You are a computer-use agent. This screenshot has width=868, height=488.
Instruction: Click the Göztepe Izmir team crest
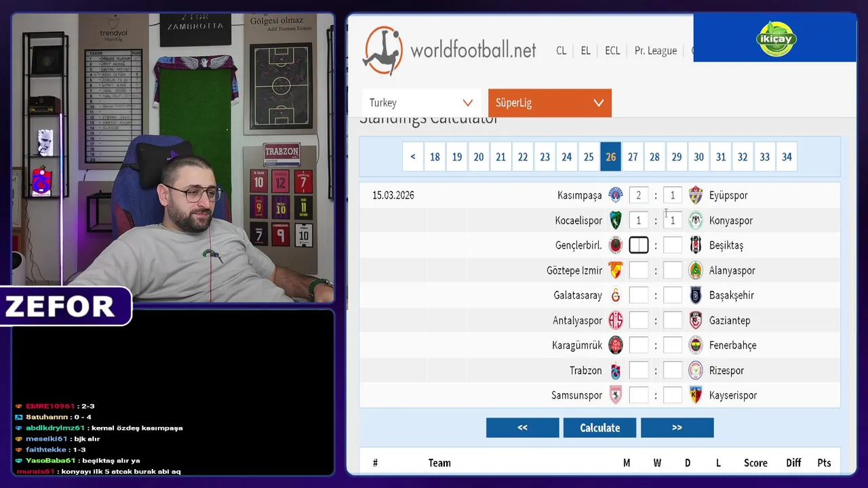616,270
